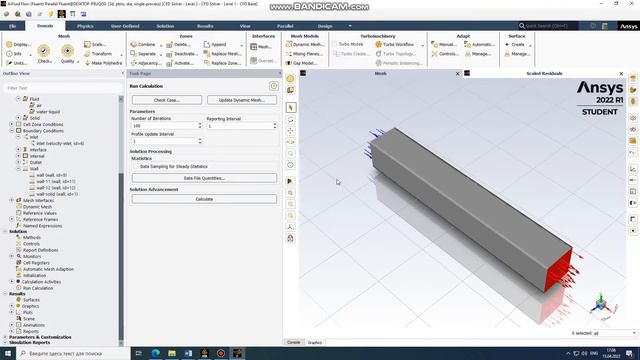Open the Domain ribbon tab
The image size is (640, 360).
[x=45, y=26]
